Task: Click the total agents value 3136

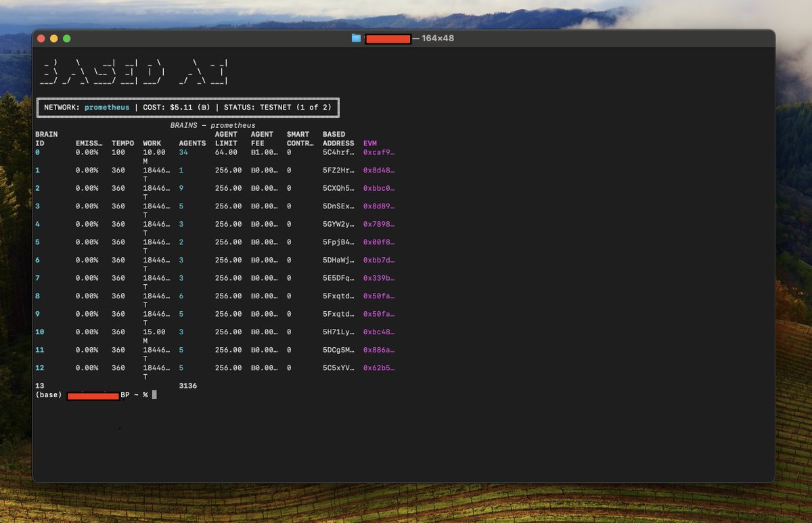Action: [x=187, y=385]
